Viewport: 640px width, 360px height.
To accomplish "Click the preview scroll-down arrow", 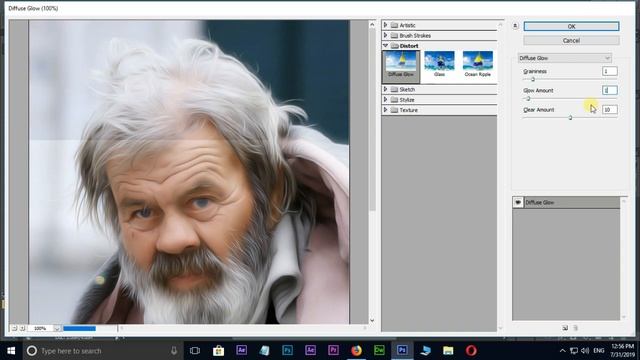I will tap(372, 320).
